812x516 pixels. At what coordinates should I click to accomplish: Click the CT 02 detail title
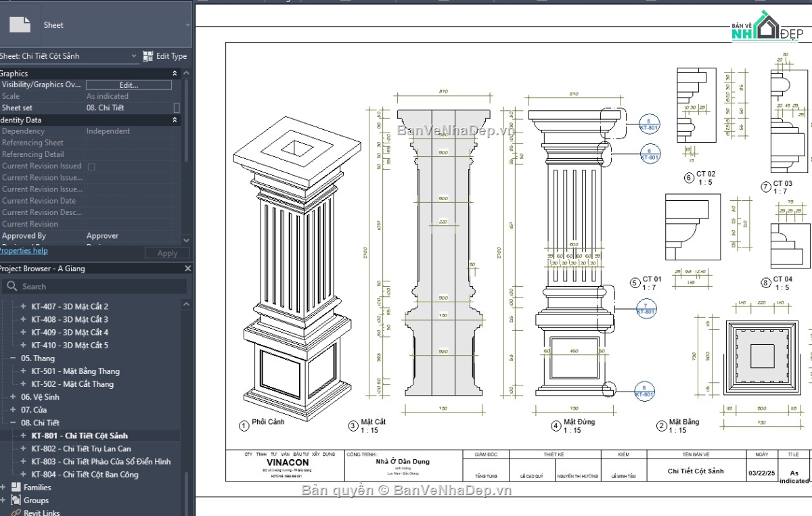(x=706, y=174)
